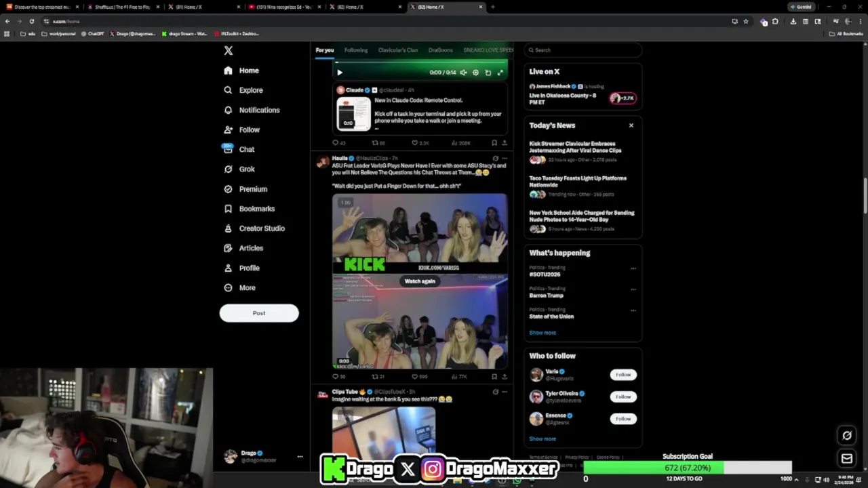868x488 pixels.
Task: Open Articles in the sidebar
Action: coord(243,248)
